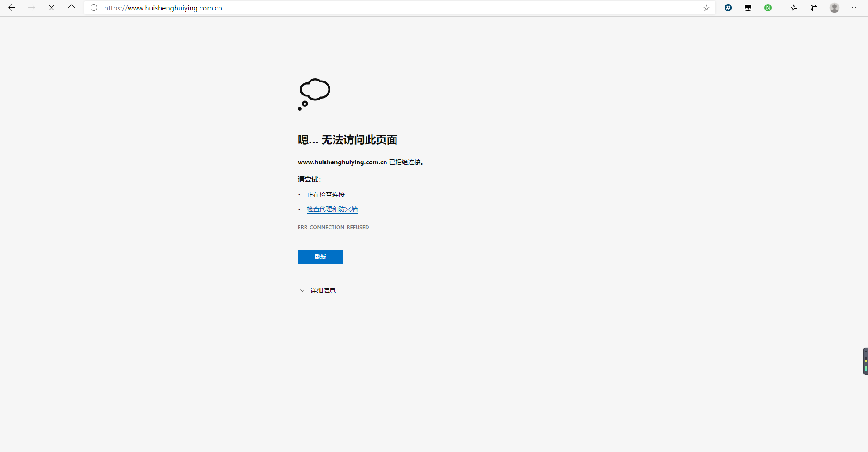Open the blue circular extension icon

728,8
